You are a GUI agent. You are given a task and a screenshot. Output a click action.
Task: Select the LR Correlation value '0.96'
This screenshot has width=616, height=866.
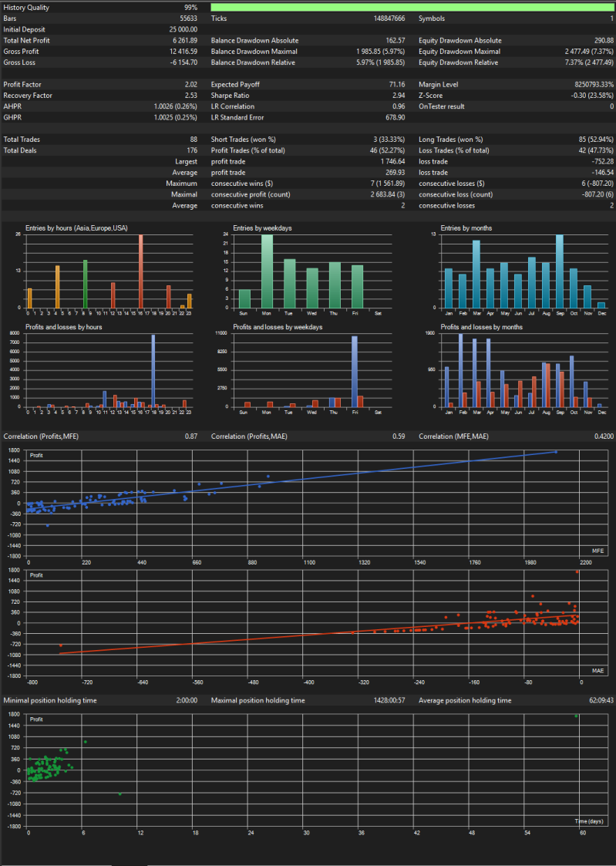tap(399, 106)
